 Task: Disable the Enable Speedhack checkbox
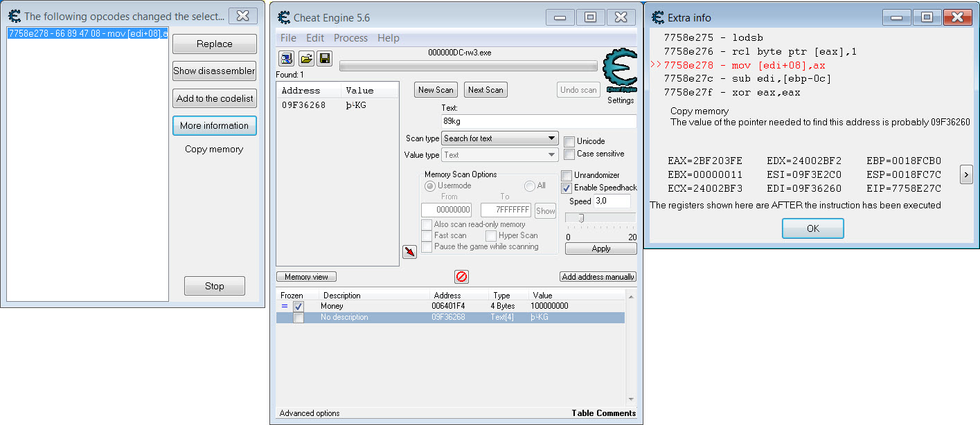point(567,188)
